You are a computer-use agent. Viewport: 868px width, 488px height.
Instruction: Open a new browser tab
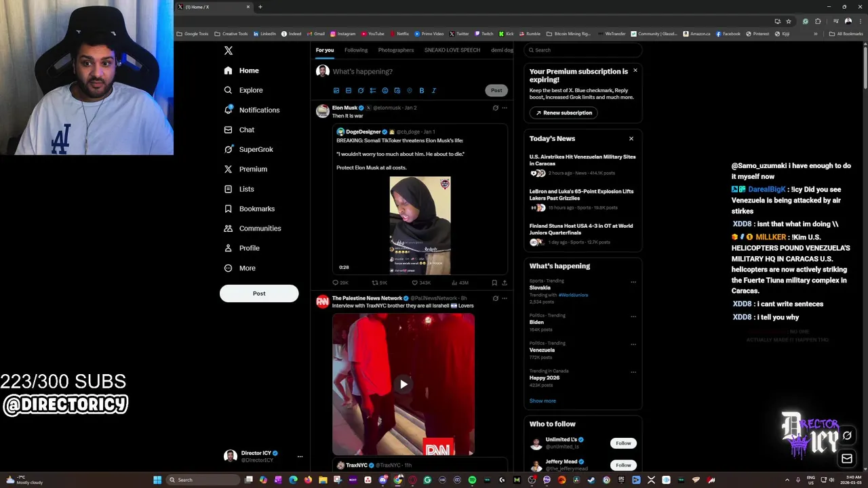pos(260,7)
